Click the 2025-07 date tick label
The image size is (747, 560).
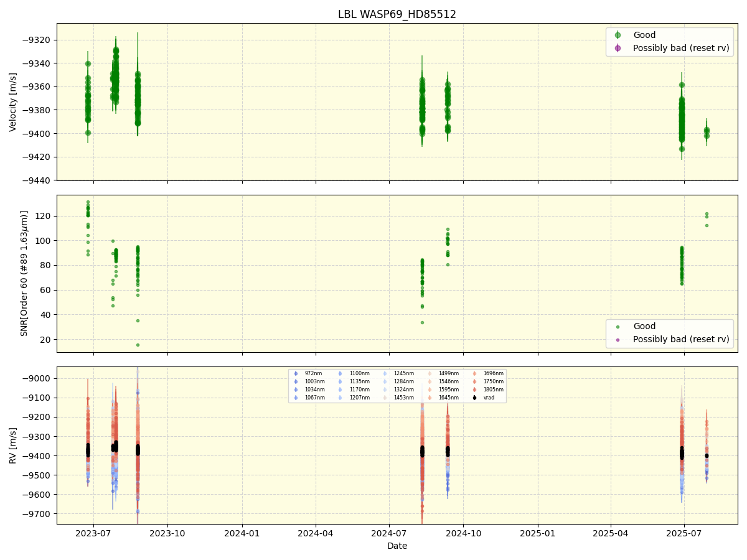tap(684, 533)
